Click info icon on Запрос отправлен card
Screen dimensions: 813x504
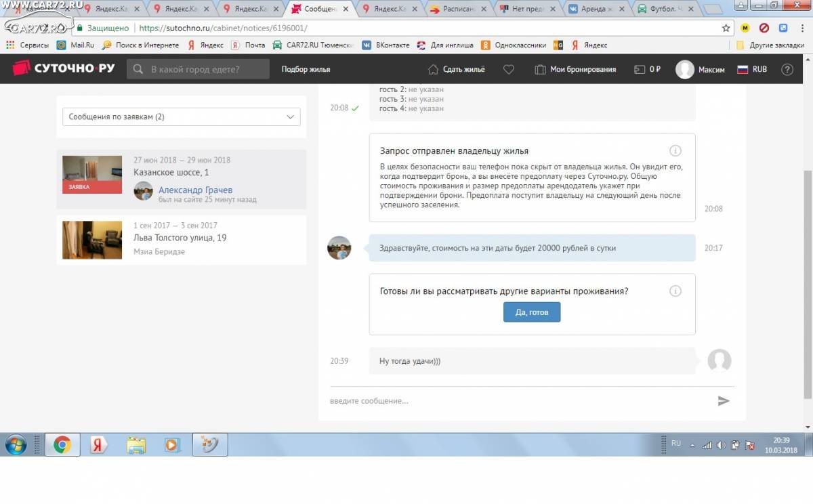675,151
